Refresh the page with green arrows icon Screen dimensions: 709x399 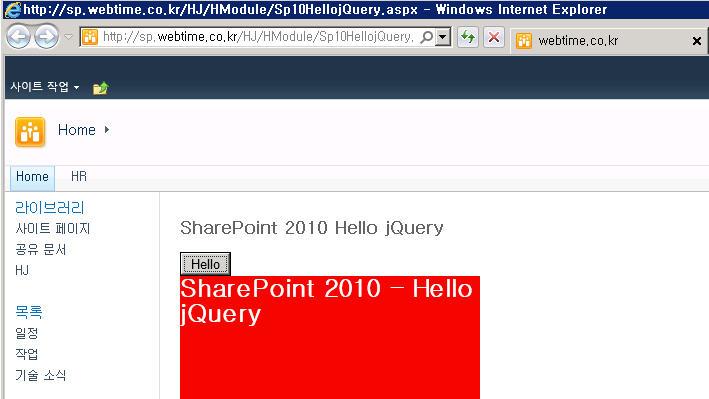coord(468,37)
